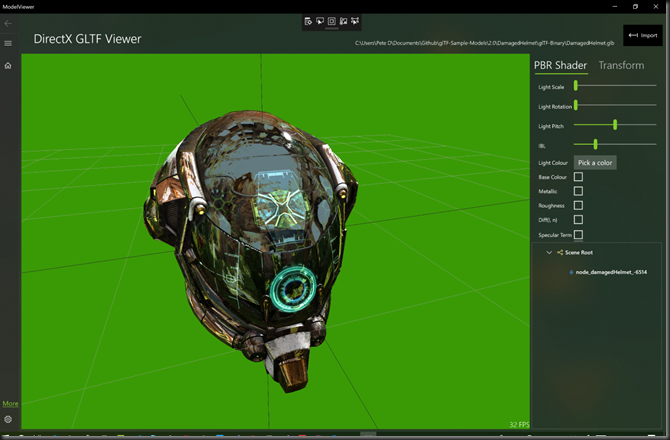This screenshot has height=440, width=670.
Task: Collapse the Scene Root tree node
Action: pos(549,252)
